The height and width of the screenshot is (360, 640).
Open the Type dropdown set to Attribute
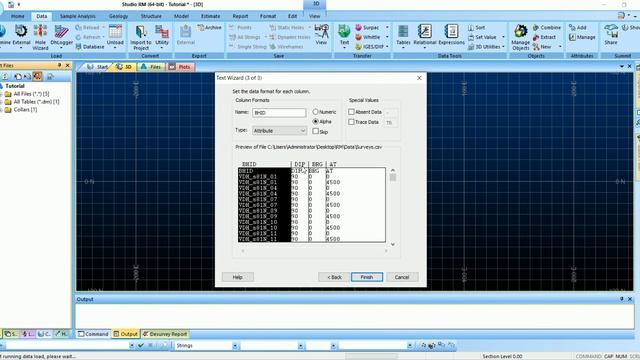279,131
